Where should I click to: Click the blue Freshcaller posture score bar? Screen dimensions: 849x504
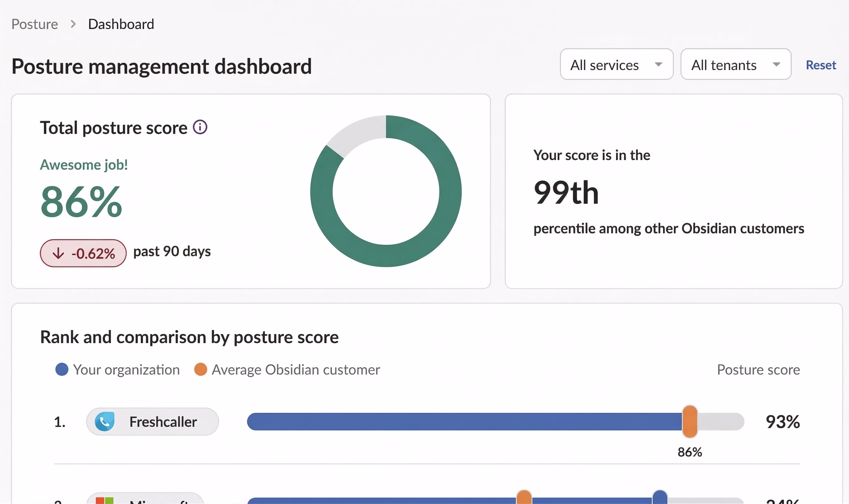click(x=465, y=422)
